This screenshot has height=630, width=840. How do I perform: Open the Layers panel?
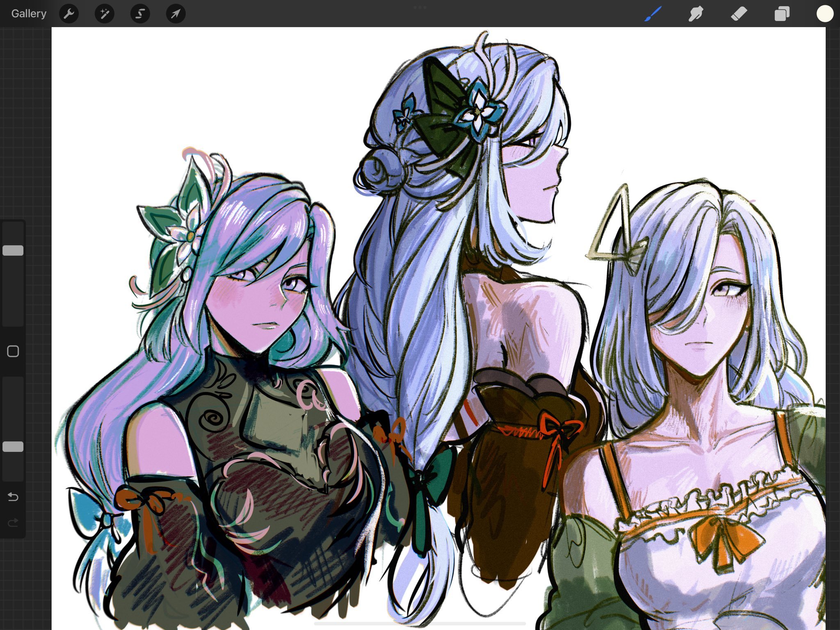click(782, 14)
